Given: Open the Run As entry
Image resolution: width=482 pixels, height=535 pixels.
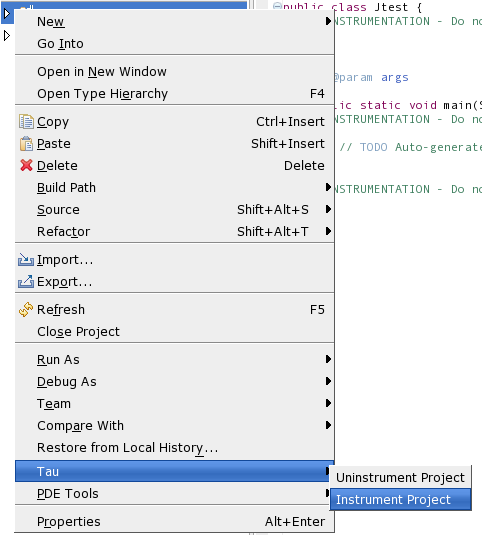Looking at the screenshot, I should [x=174, y=360].
